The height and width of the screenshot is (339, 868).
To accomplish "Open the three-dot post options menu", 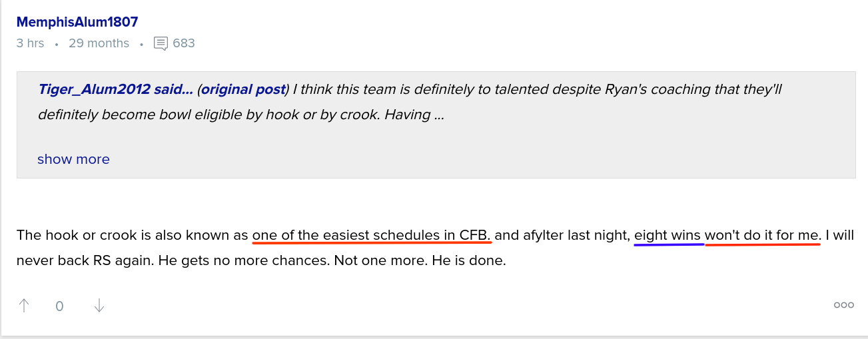I will (x=843, y=305).
